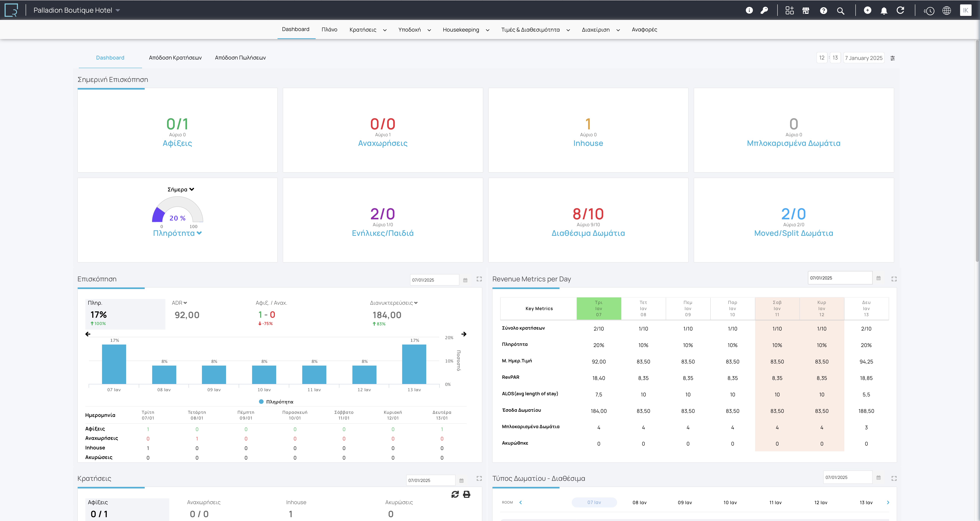The width and height of the screenshot is (980, 521).
Task: Open the Αναφορές menu item
Action: [x=644, y=30]
